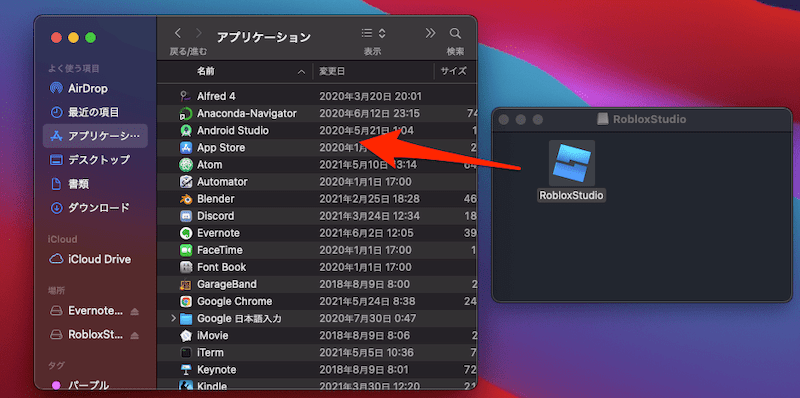Eject the Evernote volume in sidebar
Viewport: 800px width, 398px height.
135,311
